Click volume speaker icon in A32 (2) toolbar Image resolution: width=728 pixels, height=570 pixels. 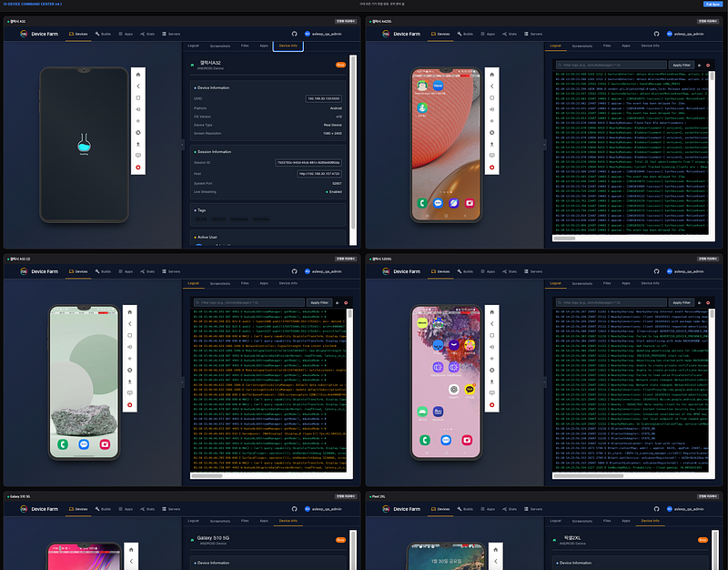coord(129,347)
